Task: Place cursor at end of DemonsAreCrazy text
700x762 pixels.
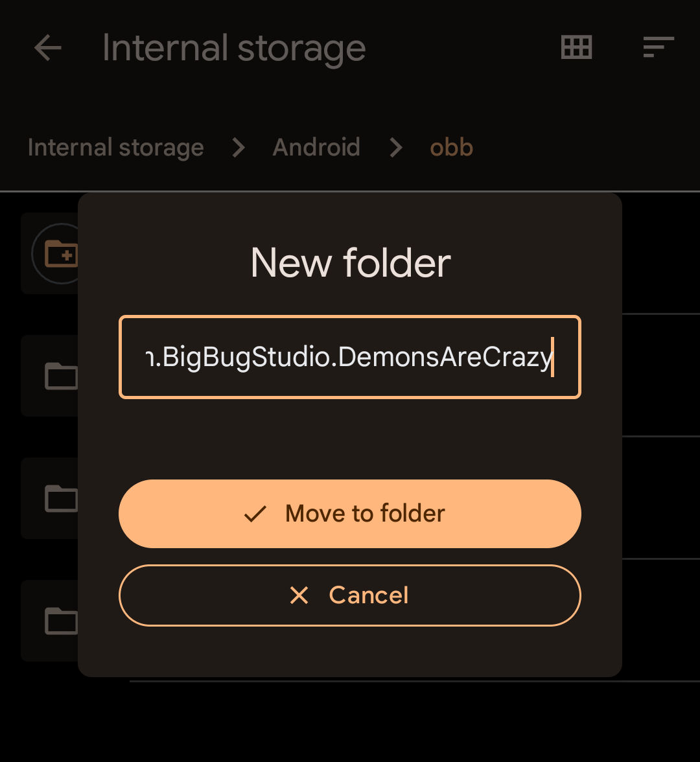Action: [553, 356]
